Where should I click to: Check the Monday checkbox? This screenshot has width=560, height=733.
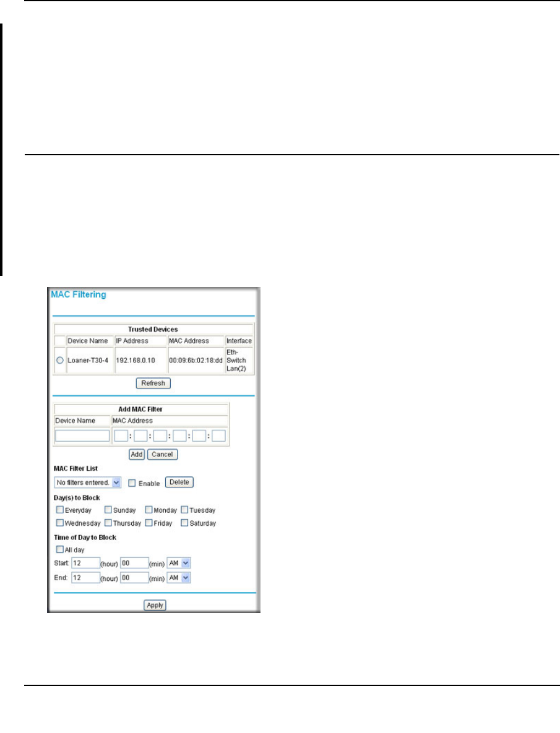[149, 510]
